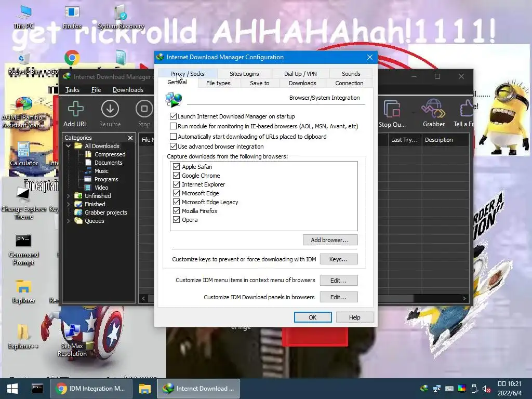Confirm the configuration with OK
Image resolution: width=532 pixels, height=399 pixels.
pos(312,317)
